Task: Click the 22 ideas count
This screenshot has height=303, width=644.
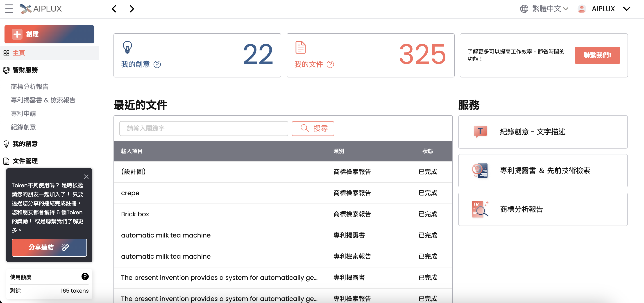Action: point(258,54)
